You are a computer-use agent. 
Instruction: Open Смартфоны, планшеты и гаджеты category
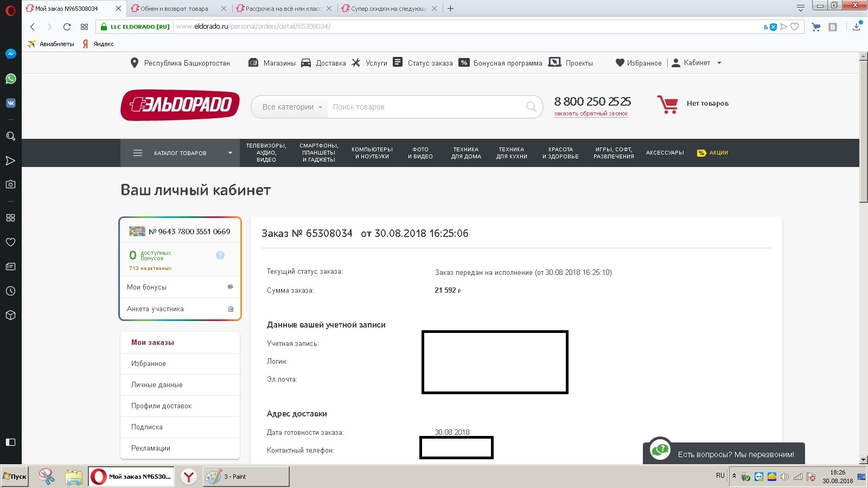[x=319, y=153]
